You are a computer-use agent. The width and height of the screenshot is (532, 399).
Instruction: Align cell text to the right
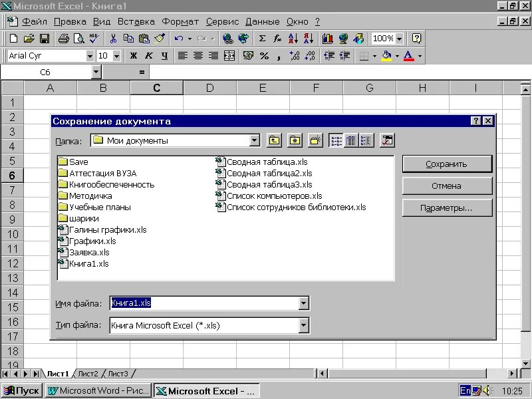(x=213, y=56)
